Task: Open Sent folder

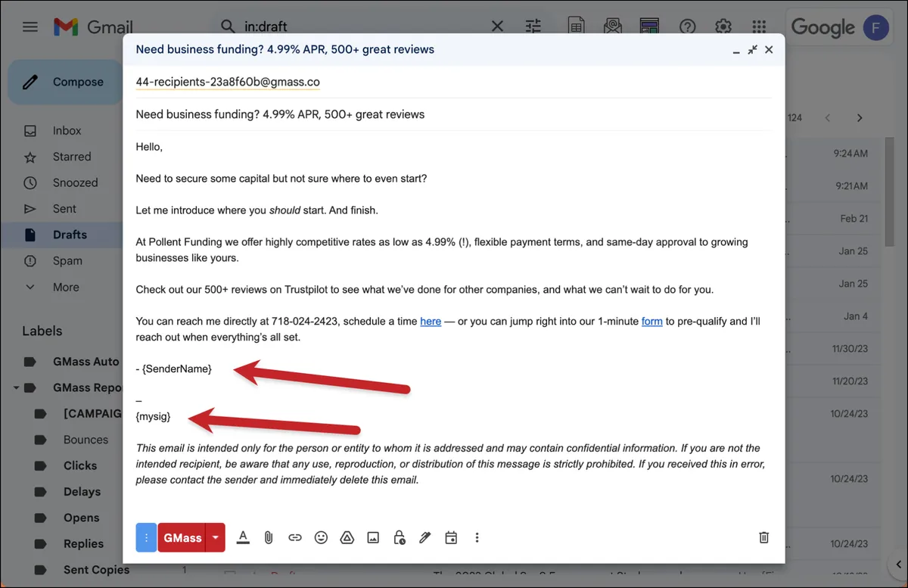Action: 64,209
